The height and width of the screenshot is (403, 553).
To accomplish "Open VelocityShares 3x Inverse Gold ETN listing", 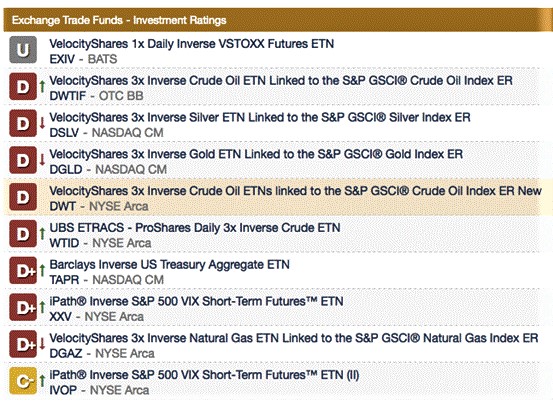I will [x=256, y=154].
